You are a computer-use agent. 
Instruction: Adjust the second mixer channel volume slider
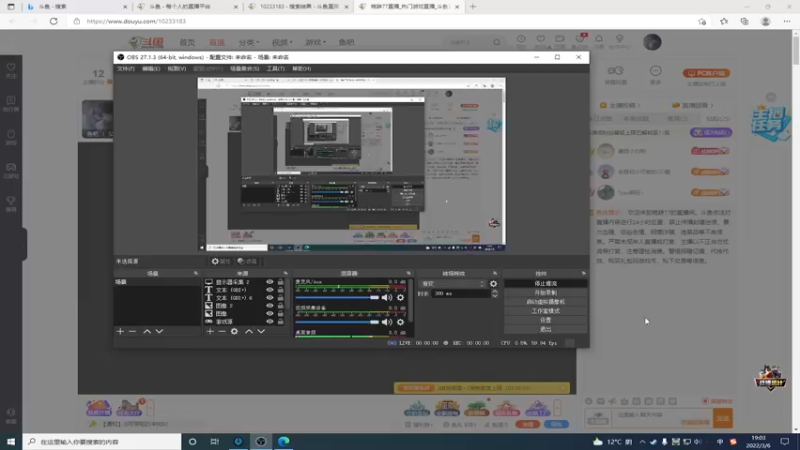[337, 322]
